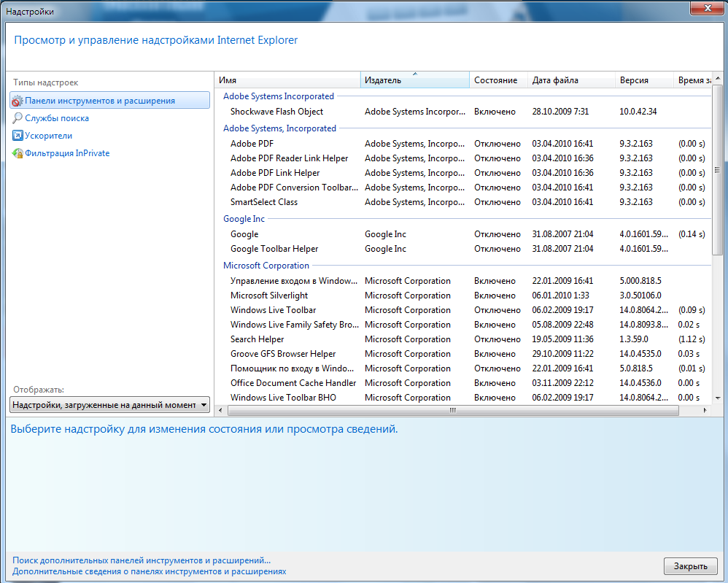Select Фильтрация InPrivate add-on type

(67, 152)
